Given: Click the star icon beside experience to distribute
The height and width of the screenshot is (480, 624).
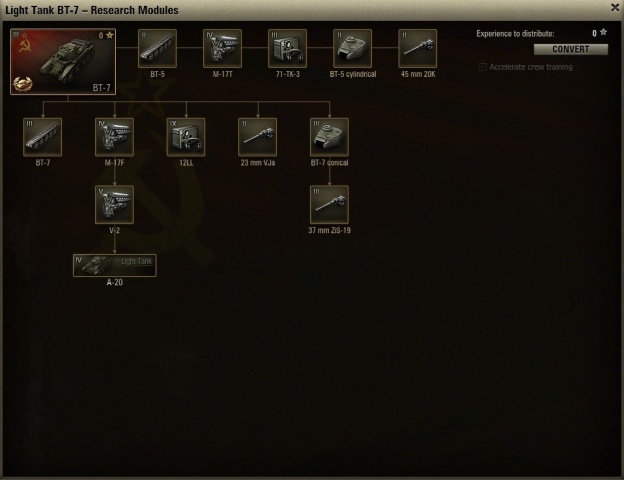Looking at the screenshot, I should (x=604, y=32).
